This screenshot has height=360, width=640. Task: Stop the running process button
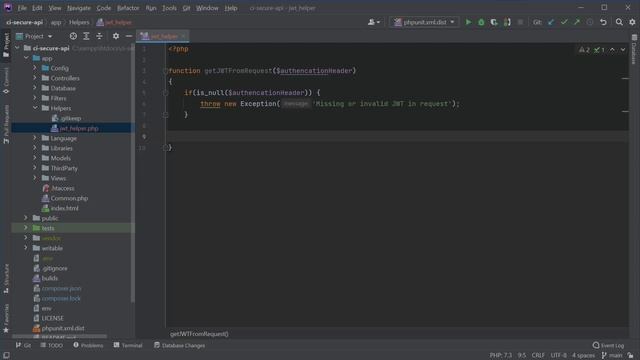[520, 22]
